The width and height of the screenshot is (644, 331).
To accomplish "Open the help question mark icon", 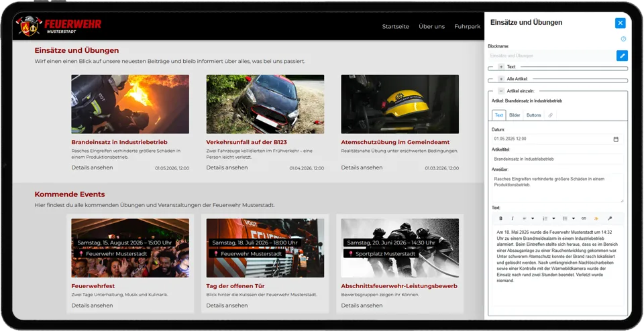I will 623,39.
